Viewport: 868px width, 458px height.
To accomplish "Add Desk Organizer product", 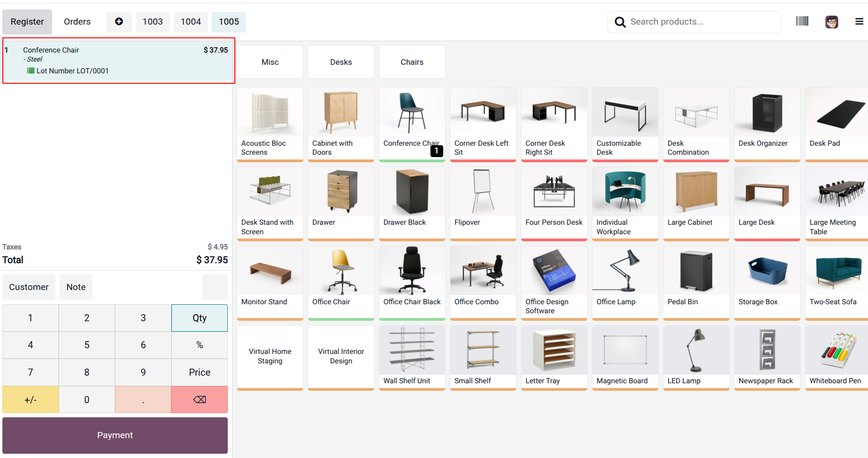I will [x=767, y=124].
